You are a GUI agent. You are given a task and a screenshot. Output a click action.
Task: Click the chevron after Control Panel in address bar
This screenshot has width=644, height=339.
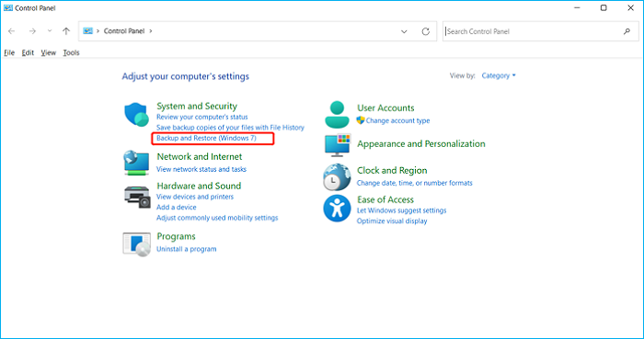point(151,31)
